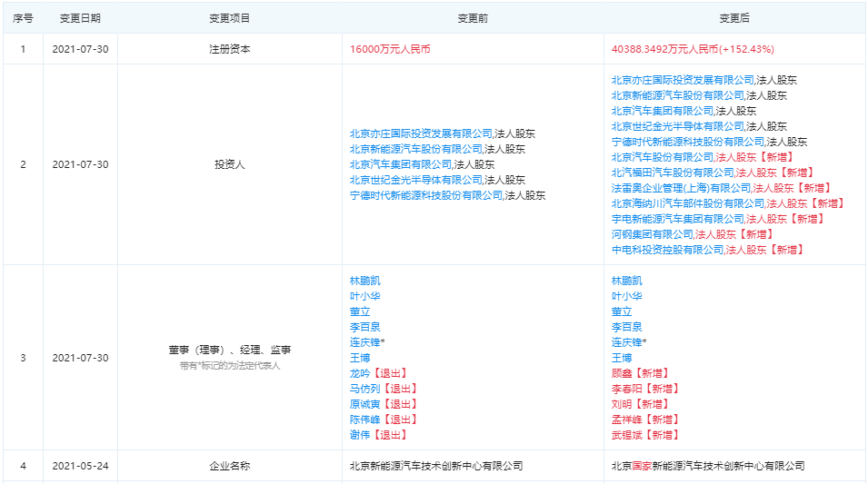Select the date 2021-05-24
The height and width of the screenshot is (484, 868).
click(x=80, y=467)
